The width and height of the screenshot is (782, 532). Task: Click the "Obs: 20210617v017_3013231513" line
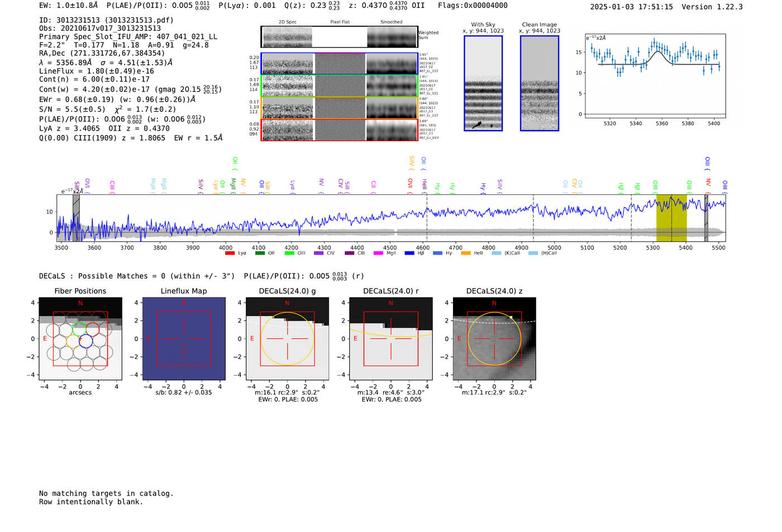100,28
